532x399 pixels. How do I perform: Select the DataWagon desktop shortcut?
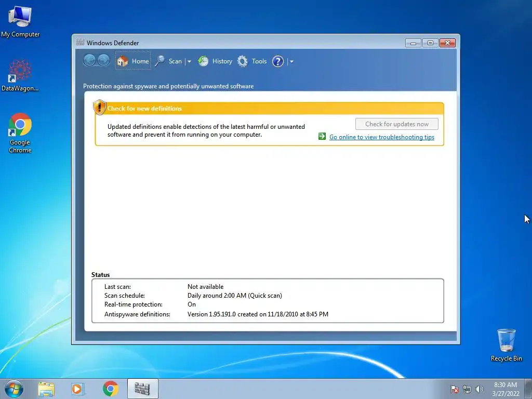pos(20,75)
